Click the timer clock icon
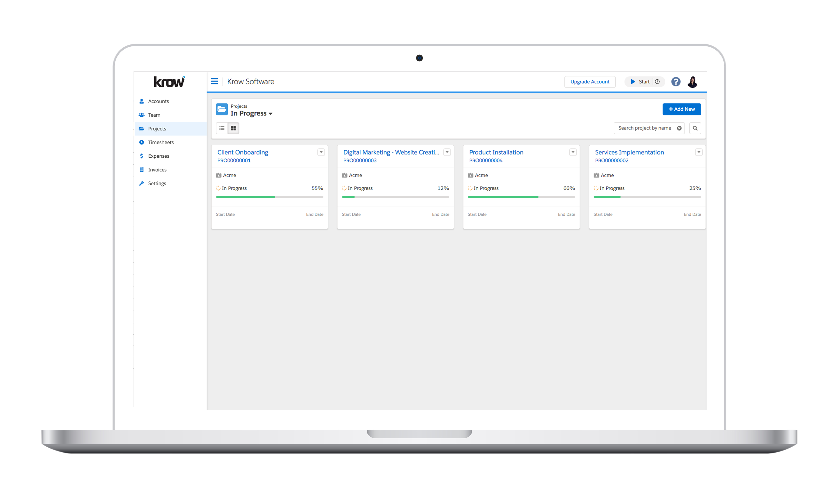The width and height of the screenshot is (839, 504). 657,82
